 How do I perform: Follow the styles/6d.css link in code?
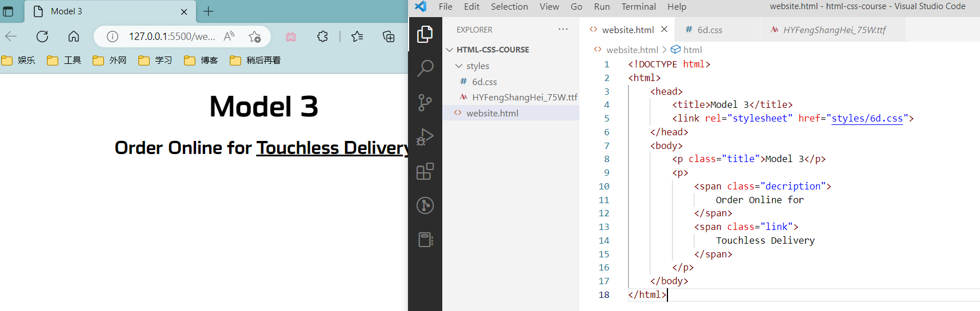tap(867, 118)
